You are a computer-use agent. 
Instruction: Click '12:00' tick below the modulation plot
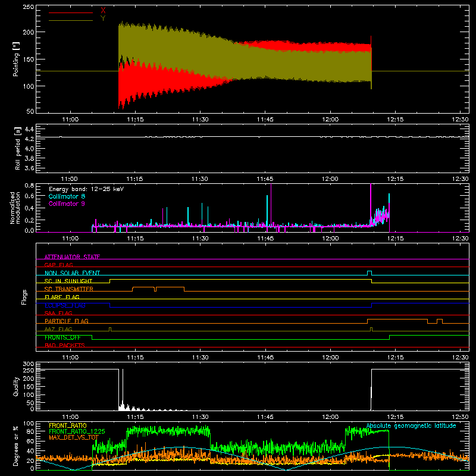(x=330, y=239)
